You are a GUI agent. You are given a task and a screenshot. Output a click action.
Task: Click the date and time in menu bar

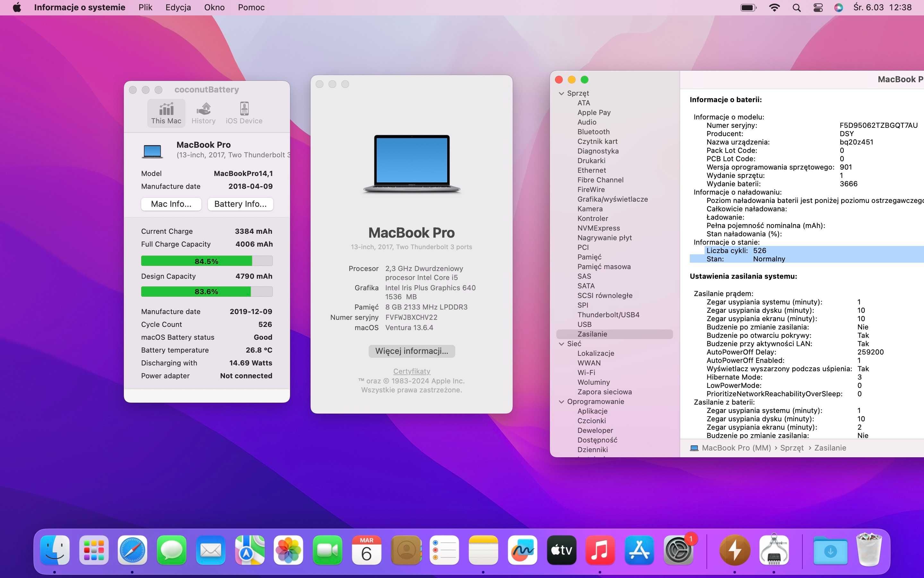point(882,7)
